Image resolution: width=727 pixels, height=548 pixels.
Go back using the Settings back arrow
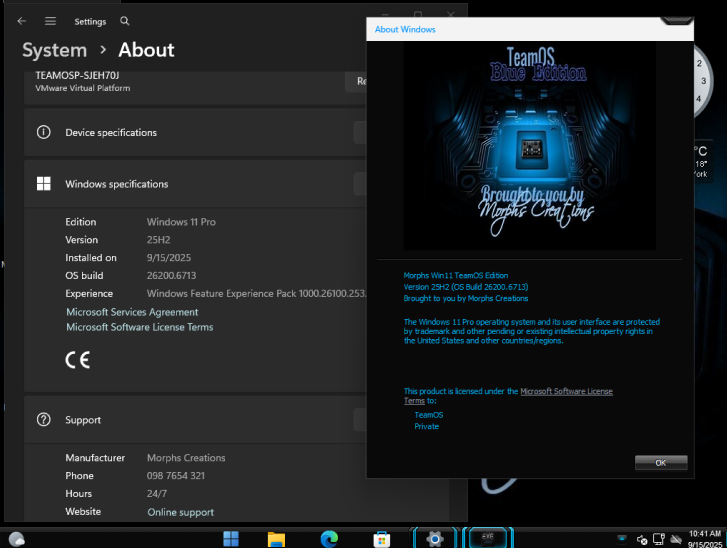[x=21, y=21]
